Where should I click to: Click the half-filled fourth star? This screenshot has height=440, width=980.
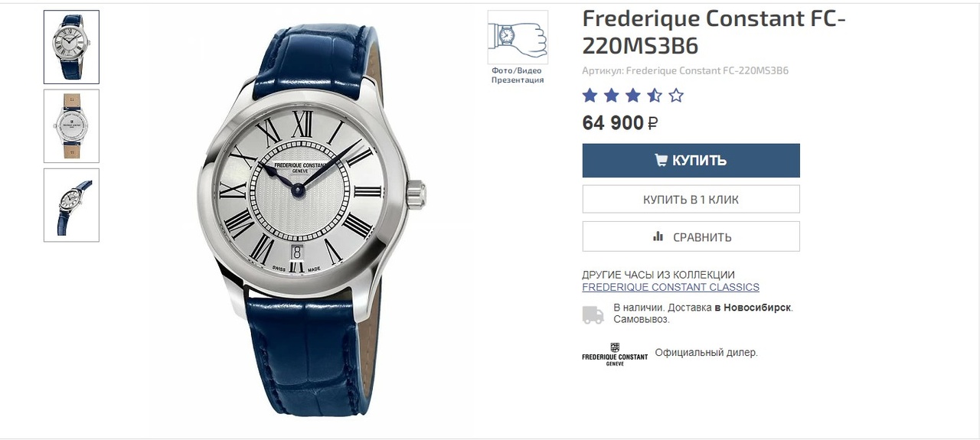655,96
